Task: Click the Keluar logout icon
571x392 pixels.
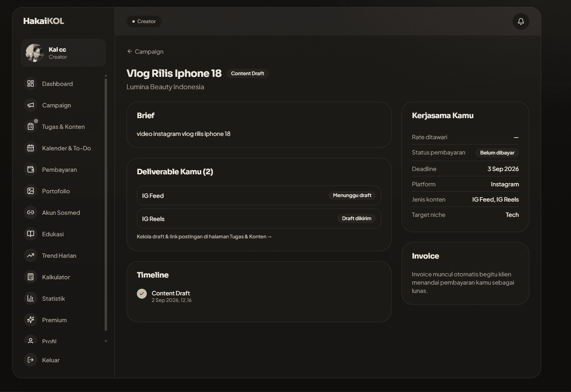Action: (31, 360)
